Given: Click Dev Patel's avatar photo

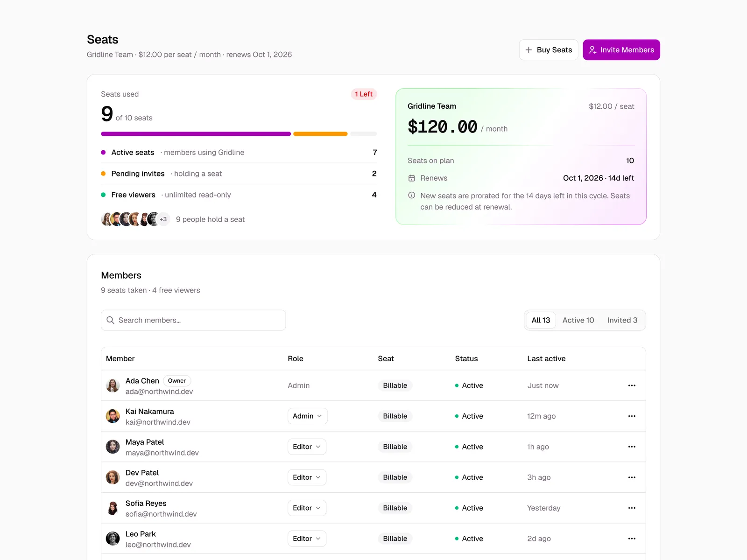Looking at the screenshot, I should tap(113, 477).
